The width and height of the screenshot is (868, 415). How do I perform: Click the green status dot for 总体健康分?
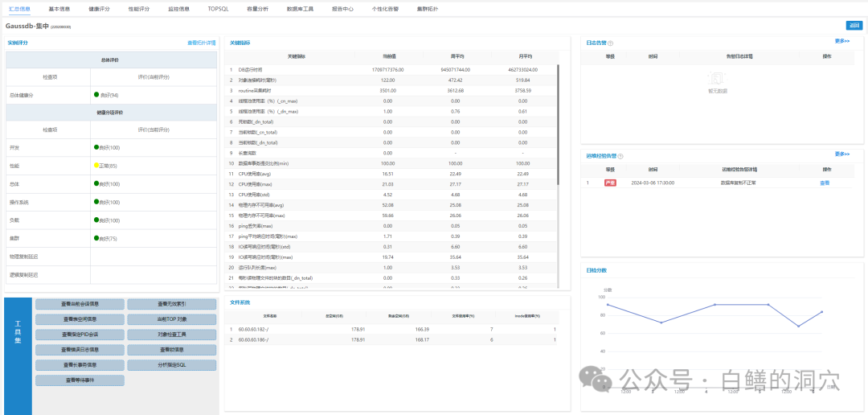(x=96, y=95)
